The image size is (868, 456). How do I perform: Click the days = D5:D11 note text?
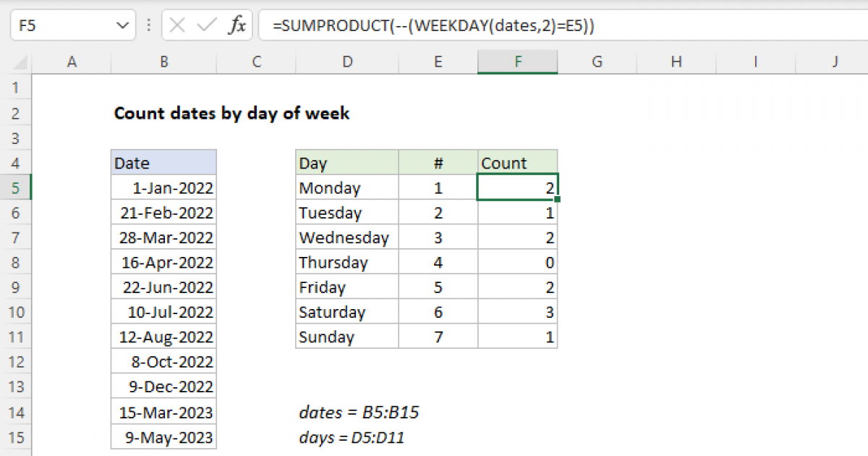(352, 437)
